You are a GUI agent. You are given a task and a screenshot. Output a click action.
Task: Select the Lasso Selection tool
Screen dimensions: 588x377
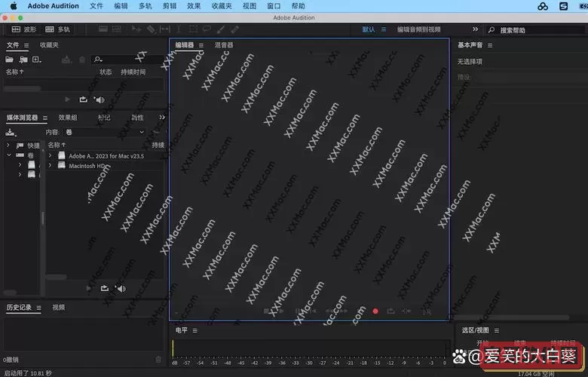[207, 29]
